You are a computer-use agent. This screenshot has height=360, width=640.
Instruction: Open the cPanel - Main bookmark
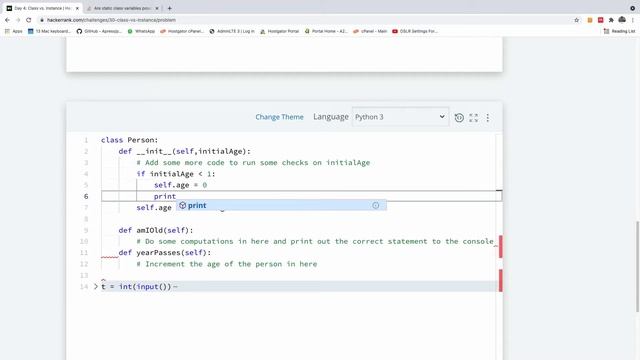[370, 31]
